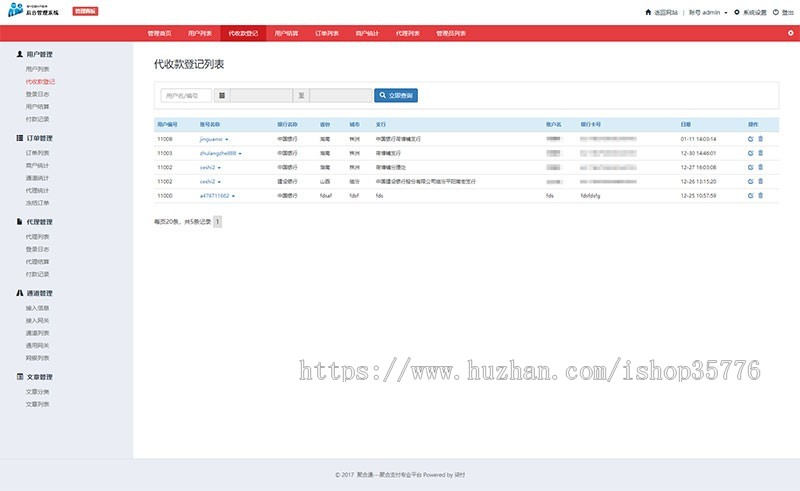Screen dimensions: 800x491
Task: Click page 1 pagination button
Action: tap(217, 221)
